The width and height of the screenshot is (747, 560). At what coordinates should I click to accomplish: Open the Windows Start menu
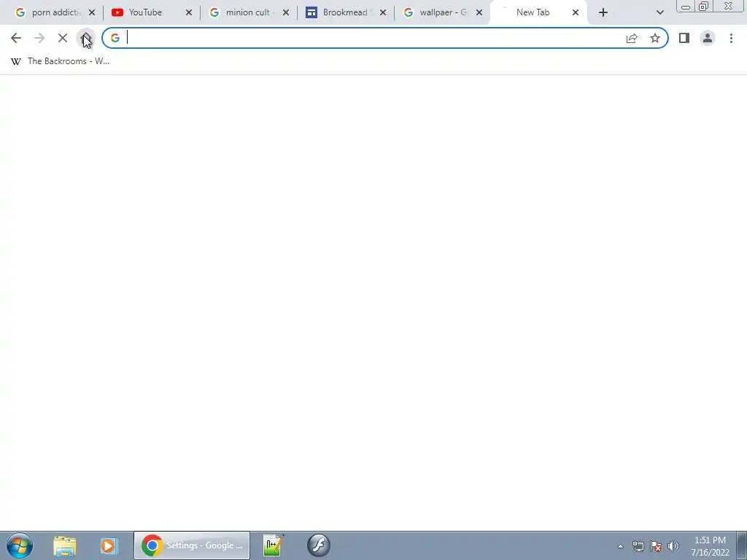[20, 545]
